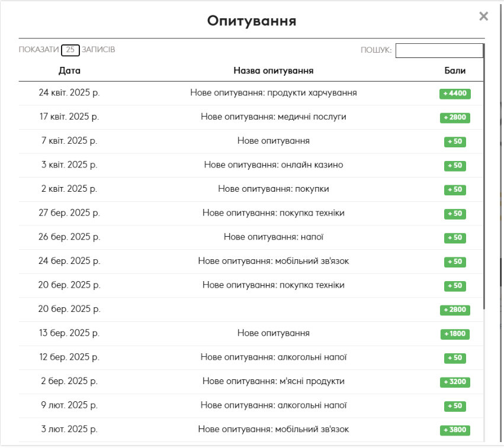This screenshot has width=504, height=448.
Task: Click the Пошук search input field
Action: [x=439, y=50]
